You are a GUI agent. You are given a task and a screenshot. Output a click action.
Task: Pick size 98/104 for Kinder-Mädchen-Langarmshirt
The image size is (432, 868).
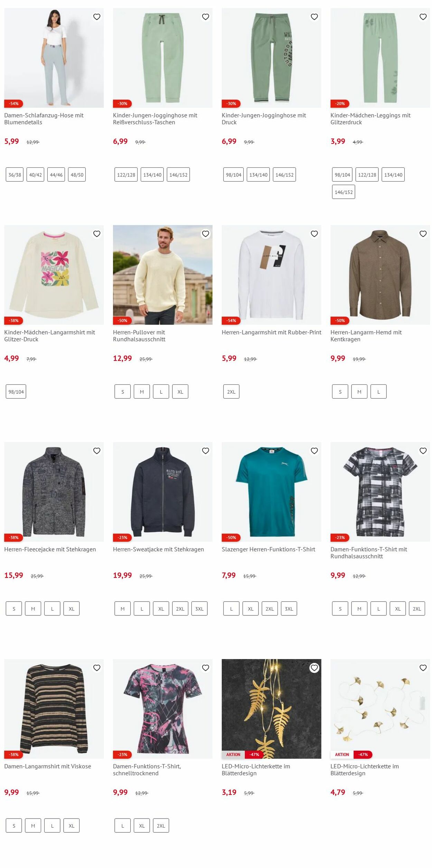point(16,392)
